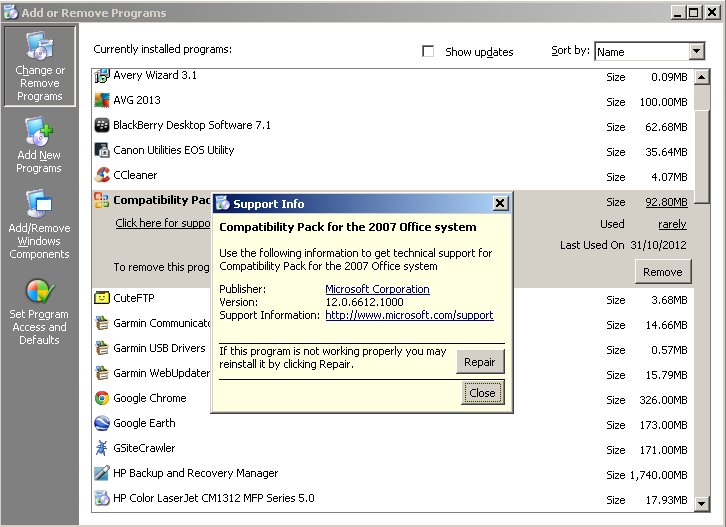This screenshot has height=527, width=726.
Task: Select the GSiteCrawler entry name
Action: click(144, 448)
